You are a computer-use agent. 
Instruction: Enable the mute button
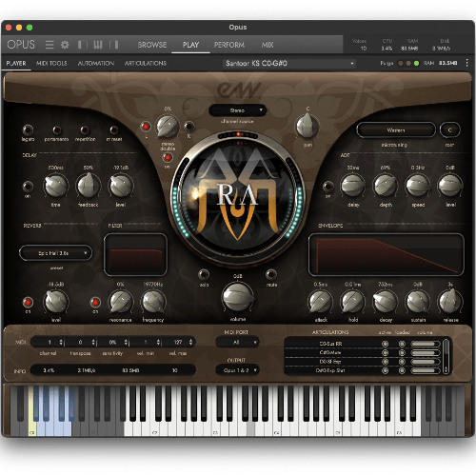(271, 274)
